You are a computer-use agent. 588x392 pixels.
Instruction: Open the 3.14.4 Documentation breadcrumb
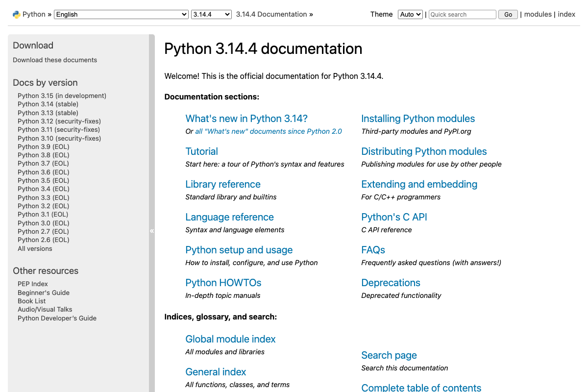(271, 14)
